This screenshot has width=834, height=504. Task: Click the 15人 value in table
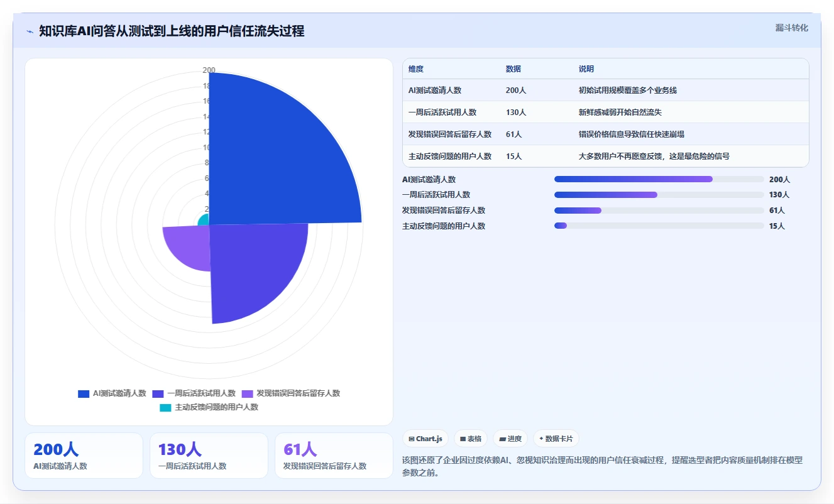[514, 156]
